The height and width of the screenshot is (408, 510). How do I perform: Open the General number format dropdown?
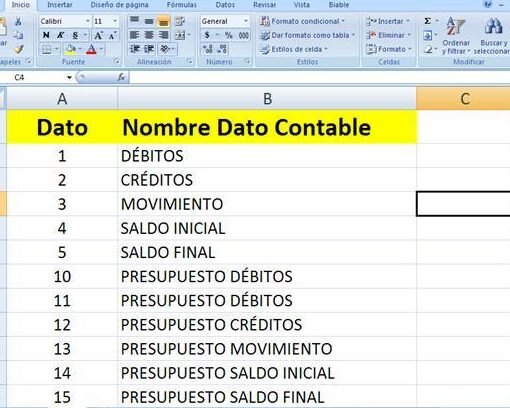click(246, 21)
